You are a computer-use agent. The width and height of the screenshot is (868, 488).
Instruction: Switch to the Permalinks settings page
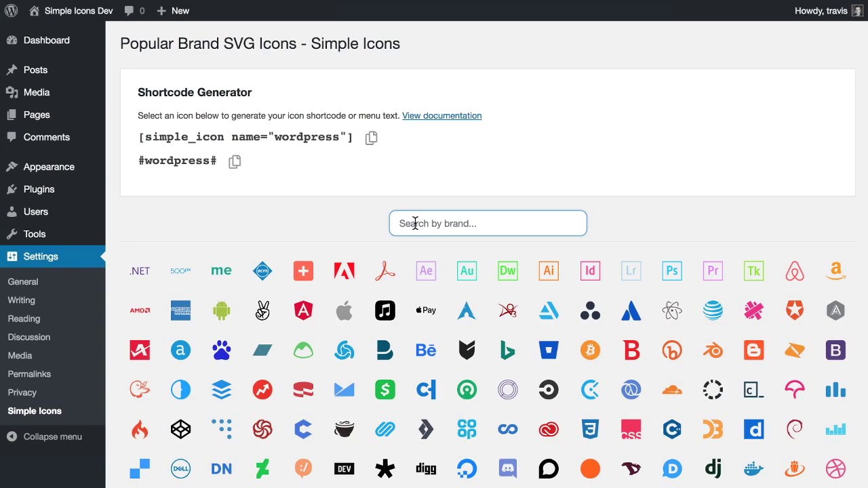(29, 373)
